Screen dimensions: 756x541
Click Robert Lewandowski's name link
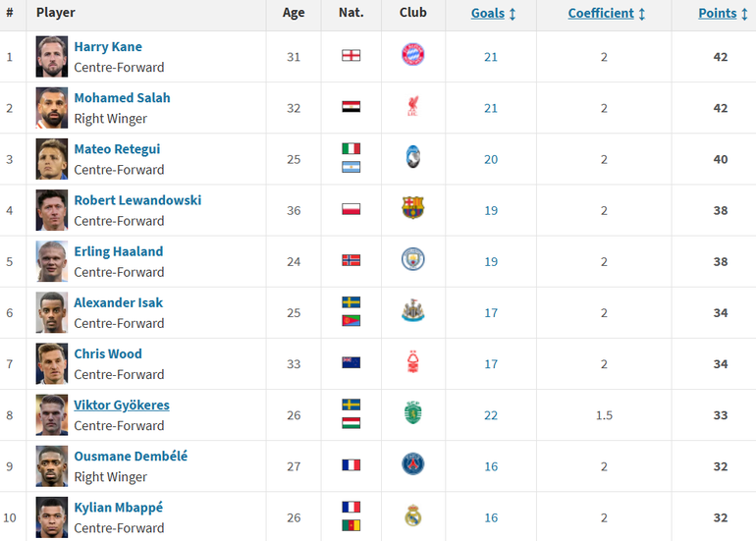tap(137, 200)
